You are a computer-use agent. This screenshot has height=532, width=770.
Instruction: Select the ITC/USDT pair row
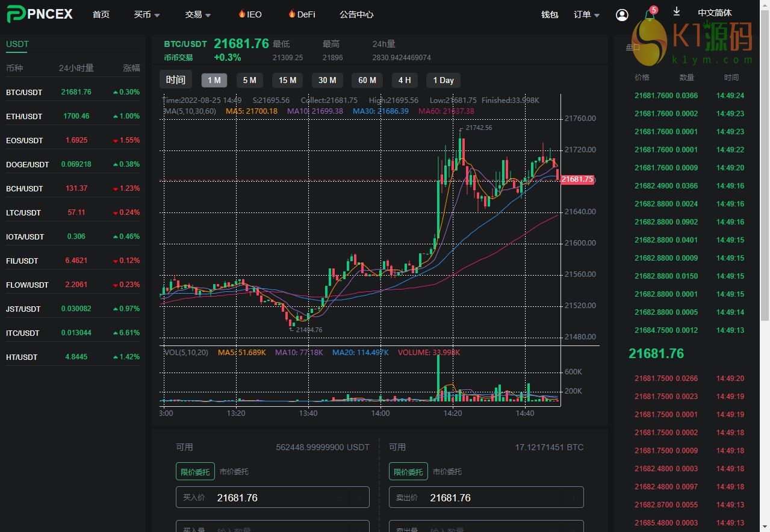73,333
